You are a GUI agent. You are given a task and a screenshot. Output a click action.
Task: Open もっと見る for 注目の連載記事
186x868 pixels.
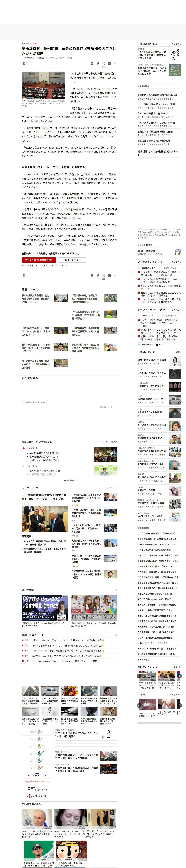176,44
